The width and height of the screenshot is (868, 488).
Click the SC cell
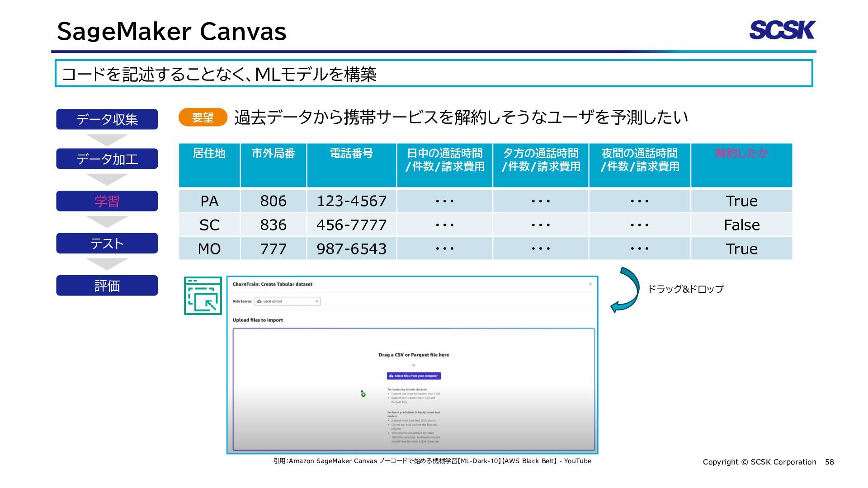(x=209, y=225)
